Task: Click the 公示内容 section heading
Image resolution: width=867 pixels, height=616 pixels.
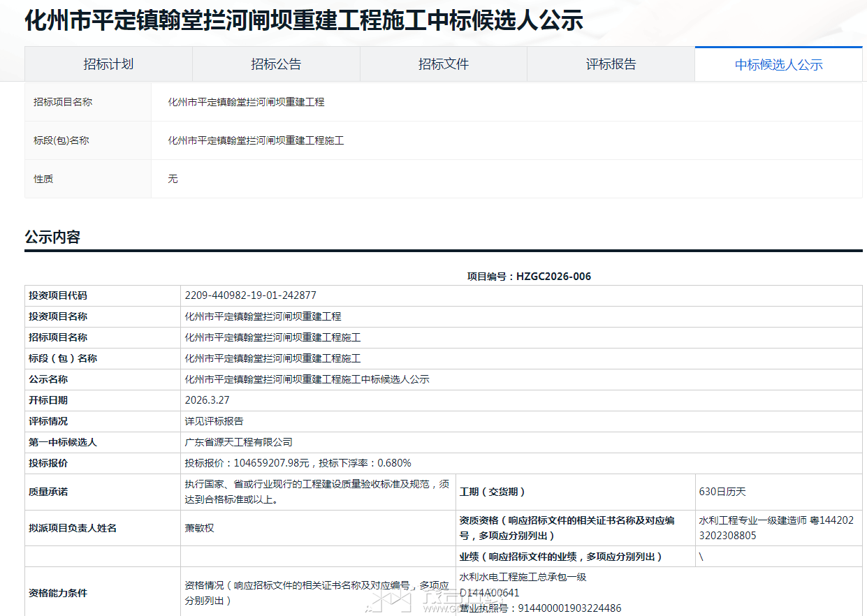Action: click(x=52, y=237)
